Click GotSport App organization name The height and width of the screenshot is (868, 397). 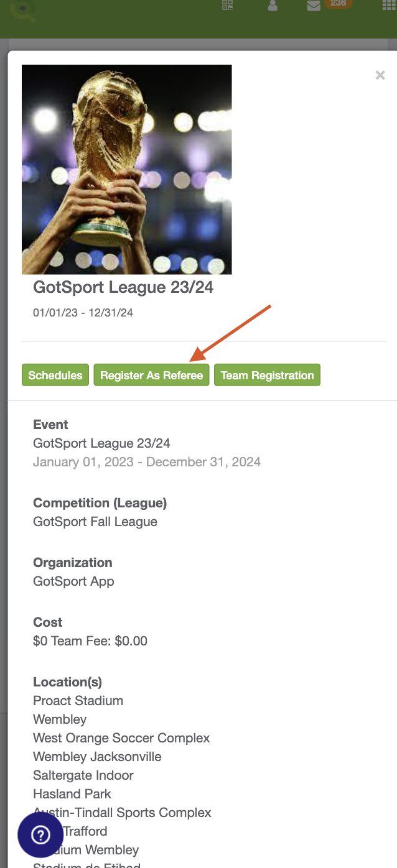(x=73, y=581)
